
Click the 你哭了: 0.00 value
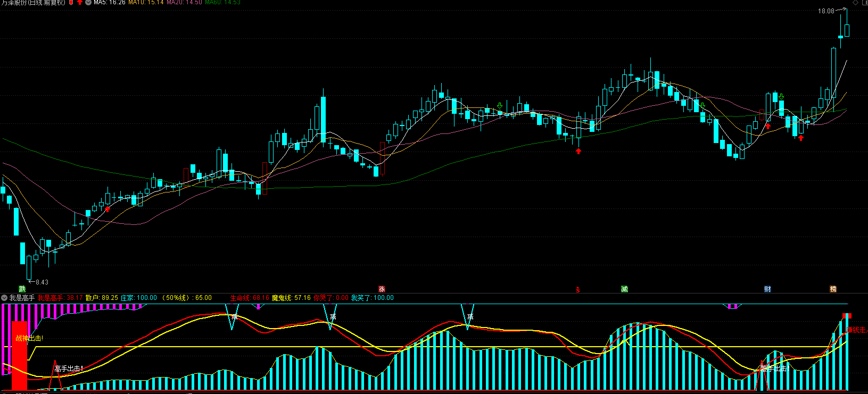pos(330,298)
